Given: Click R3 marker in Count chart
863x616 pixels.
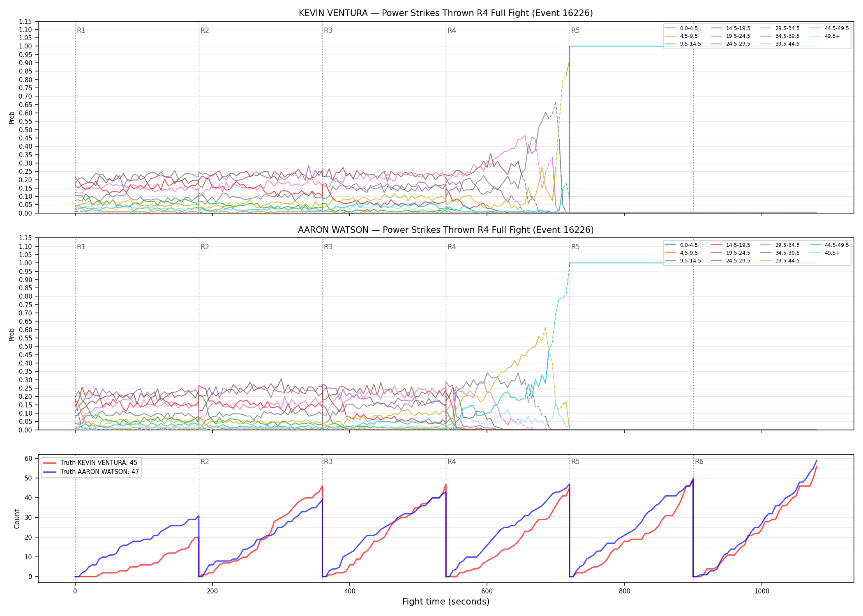Looking at the screenshot, I should tap(328, 462).
